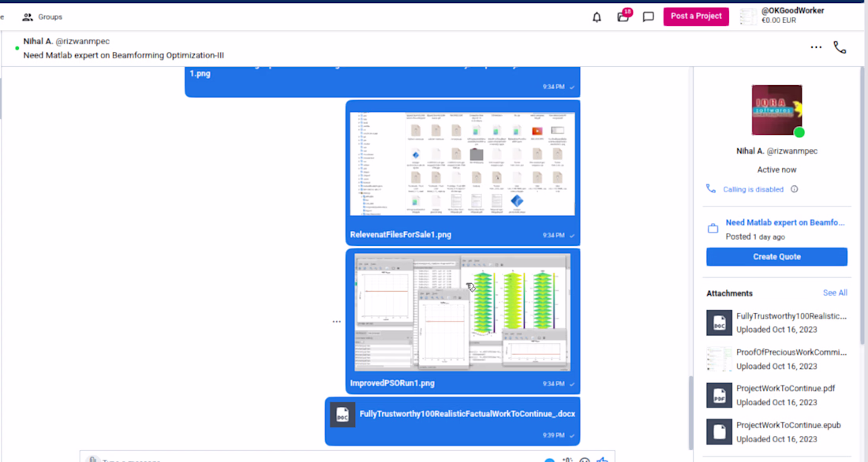
Task: Click the Attachments heading
Action: (x=729, y=293)
